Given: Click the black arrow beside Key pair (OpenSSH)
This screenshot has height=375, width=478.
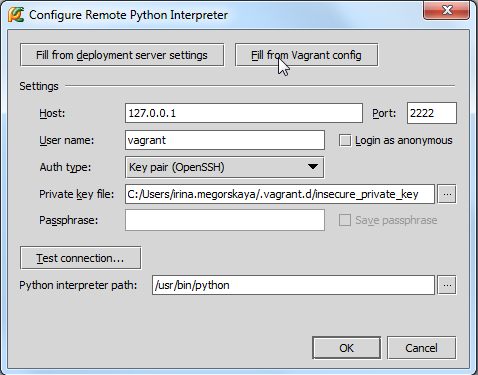Looking at the screenshot, I should coord(313,167).
